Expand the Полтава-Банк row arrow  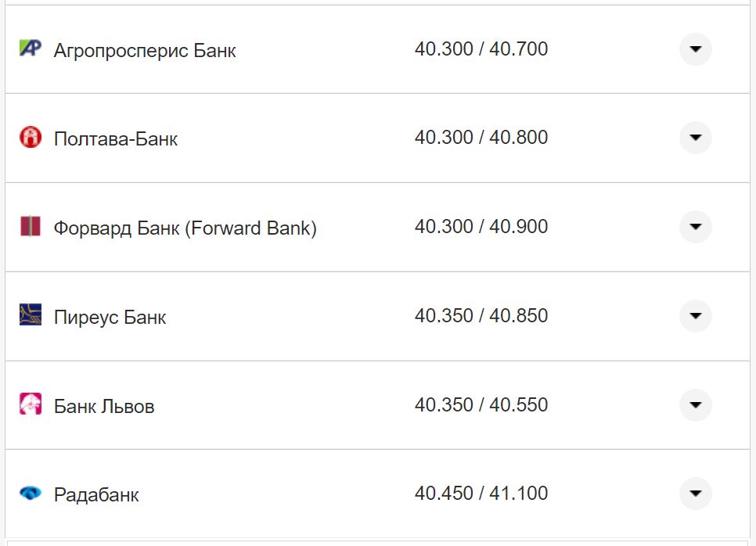[x=695, y=138]
